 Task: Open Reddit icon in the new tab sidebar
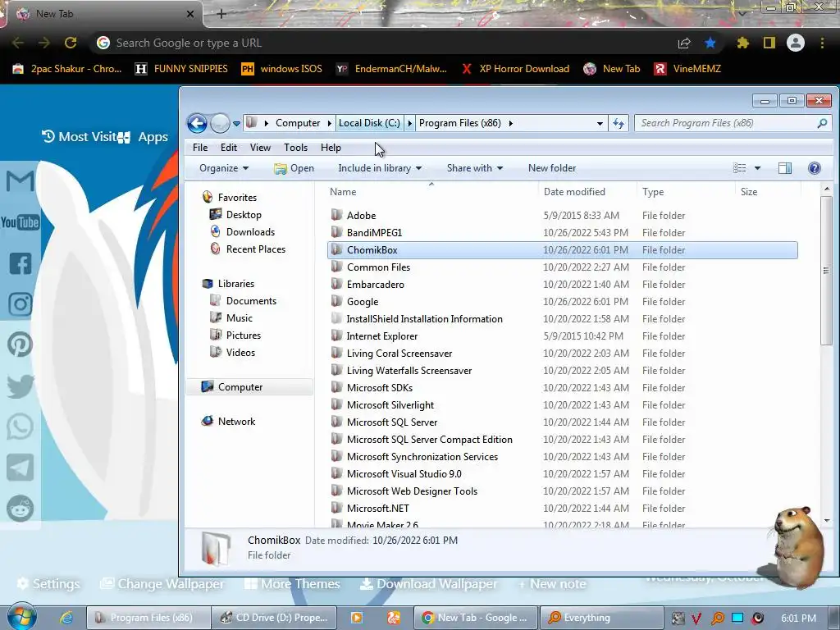point(21,508)
